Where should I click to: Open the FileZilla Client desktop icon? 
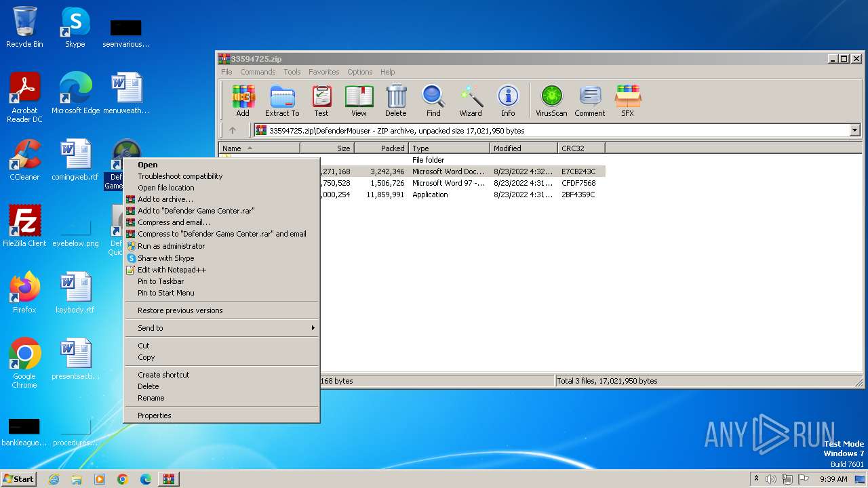pos(24,226)
